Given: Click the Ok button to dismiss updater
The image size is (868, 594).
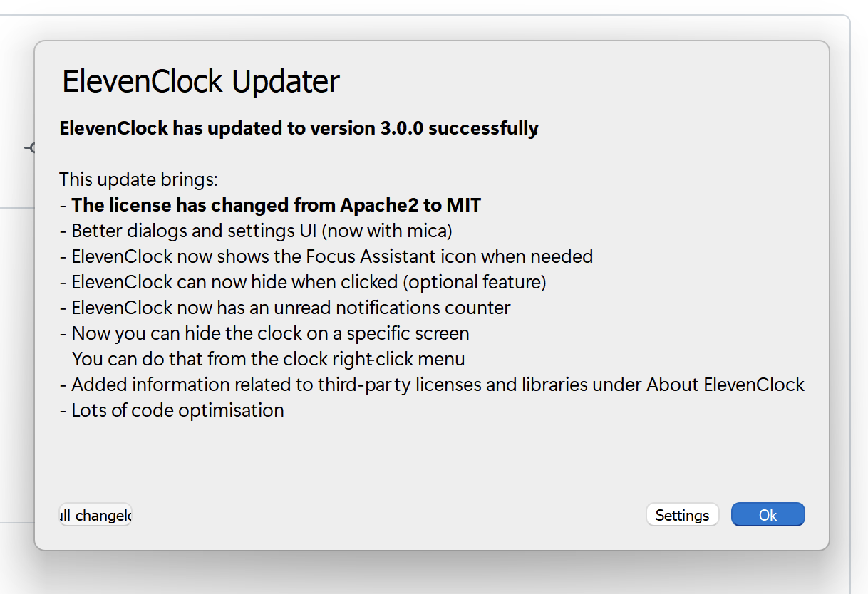Looking at the screenshot, I should [x=768, y=514].
